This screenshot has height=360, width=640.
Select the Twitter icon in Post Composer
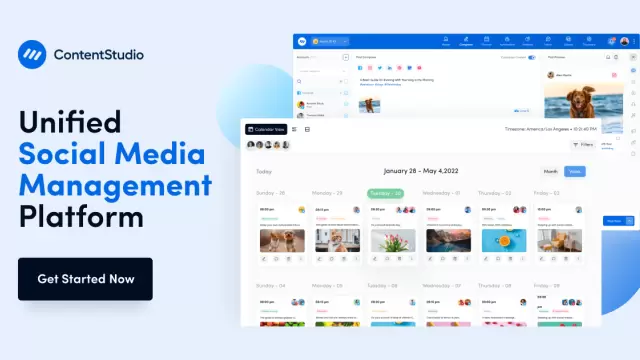tap(380, 68)
